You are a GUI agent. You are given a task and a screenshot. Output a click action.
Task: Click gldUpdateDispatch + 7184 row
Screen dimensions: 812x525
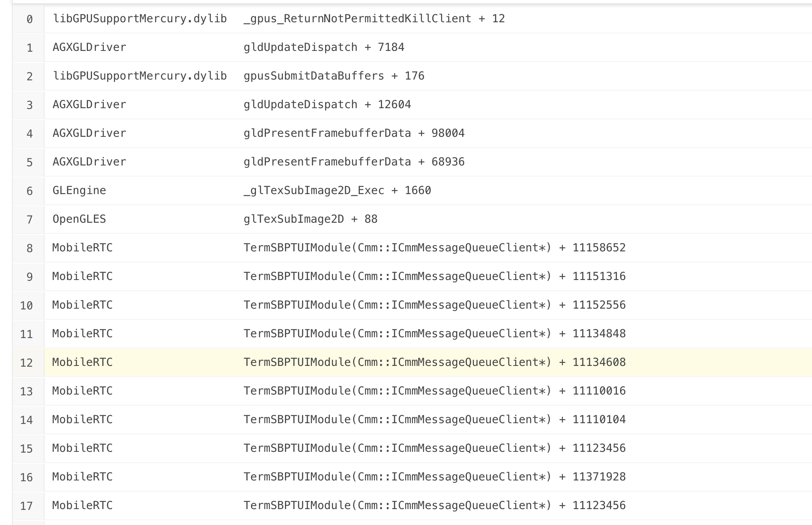pyautogui.click(x=324, y=47)
